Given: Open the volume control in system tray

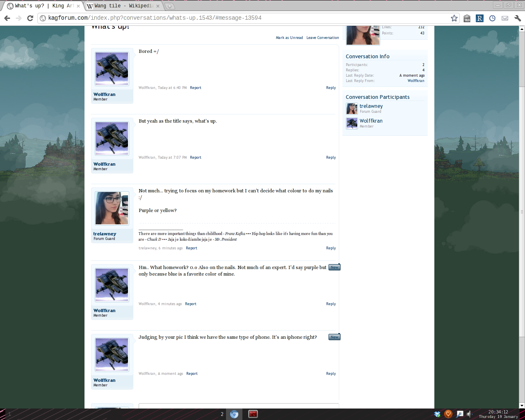Looking at the screenshot, I should pos(469,414).
